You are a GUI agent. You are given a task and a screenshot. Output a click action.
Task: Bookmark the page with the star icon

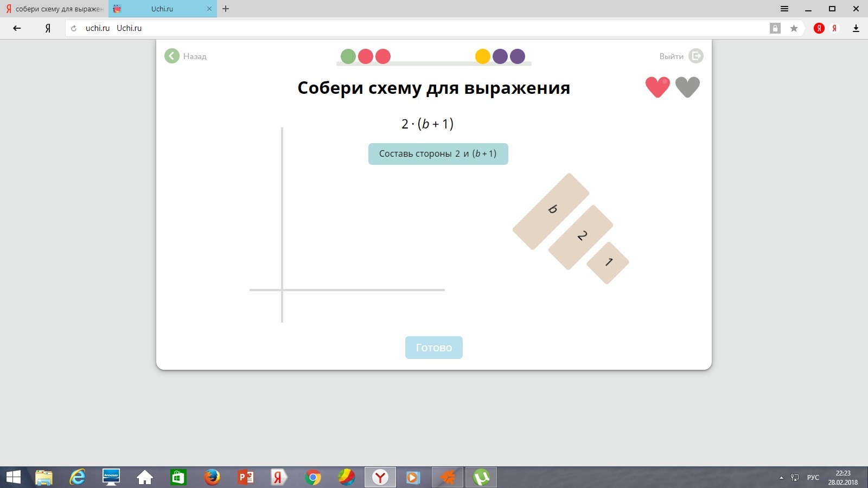(794, 28)
